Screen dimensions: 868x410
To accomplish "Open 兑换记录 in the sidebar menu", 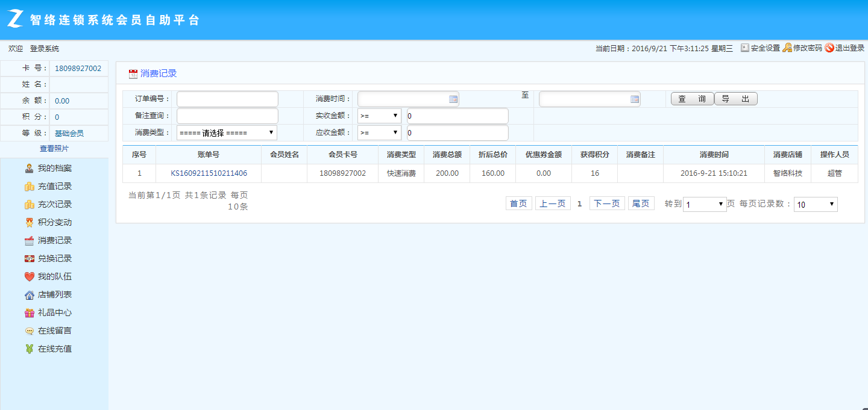I will (55, 258).
